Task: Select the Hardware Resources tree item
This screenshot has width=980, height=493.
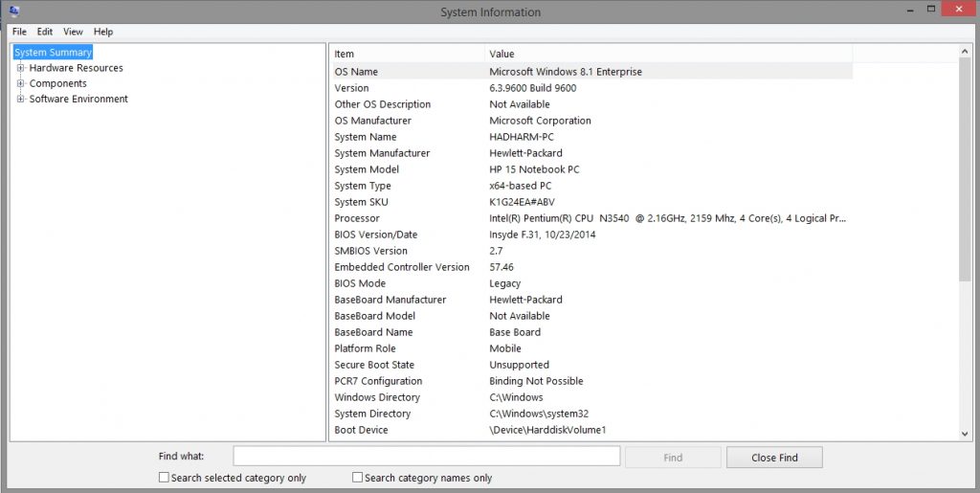Action: tap(77, 68)
